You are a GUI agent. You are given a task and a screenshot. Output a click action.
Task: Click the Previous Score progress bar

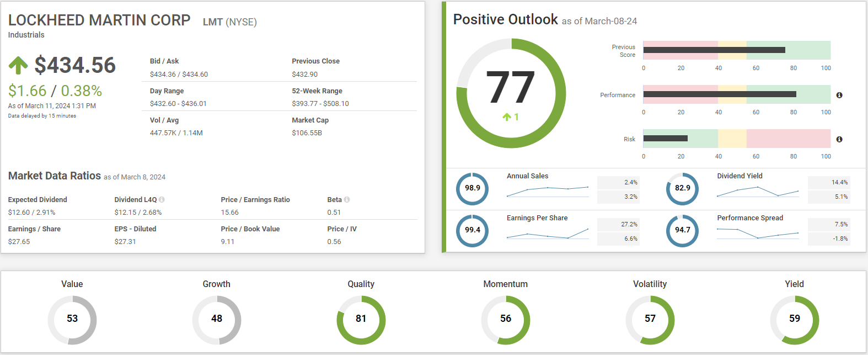(x=737, y=50)
